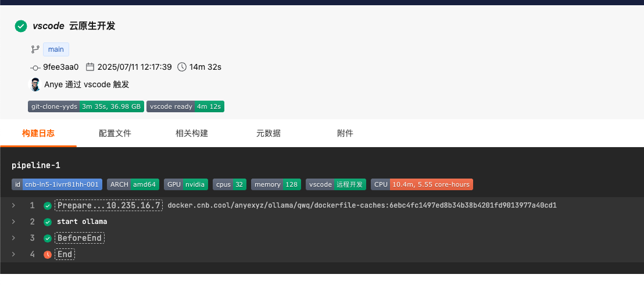Click orange clock status icon on End step
This screenshot has height=285, width=644.
(48, 255)
